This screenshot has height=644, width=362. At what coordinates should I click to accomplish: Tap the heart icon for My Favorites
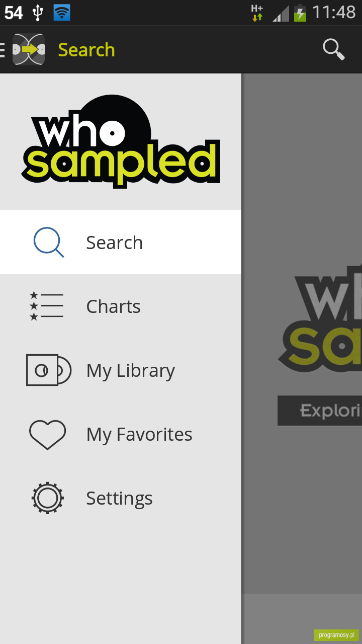pyautogui.click(x=48, y=434)
